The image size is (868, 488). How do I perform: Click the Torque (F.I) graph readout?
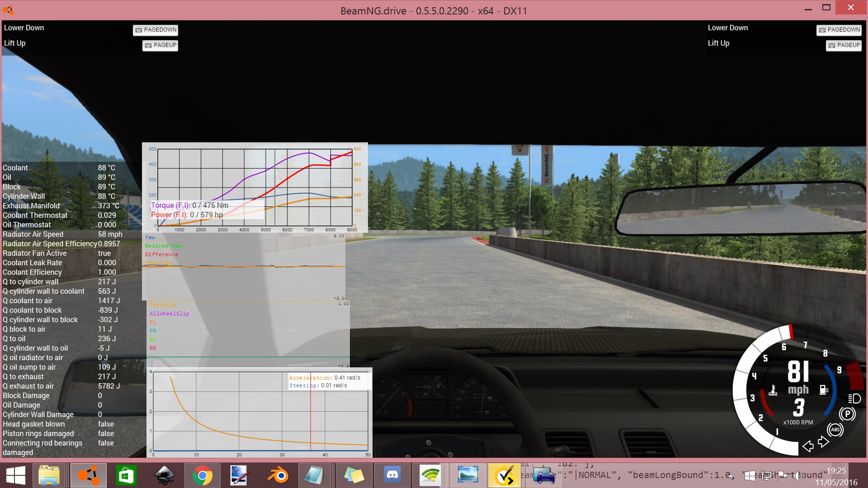point(189,206)
